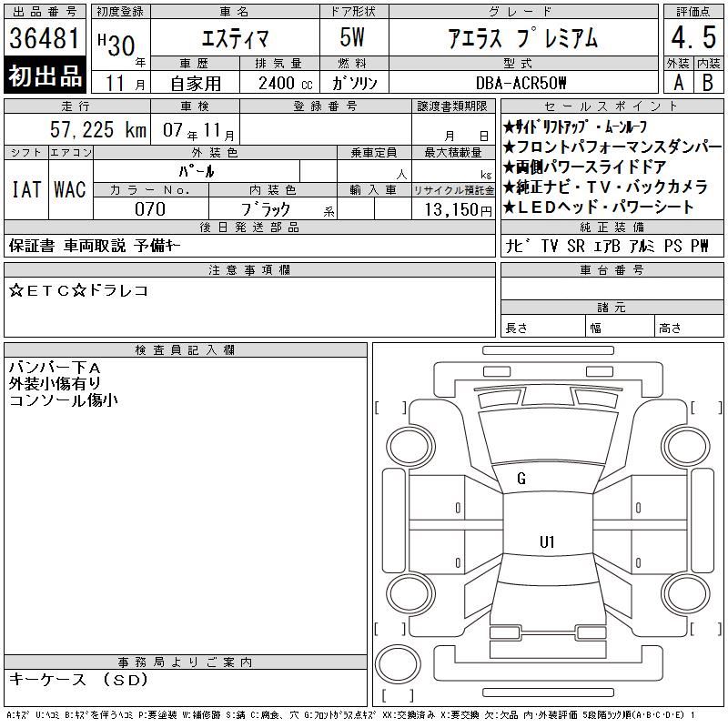Select the 高さ dimension field
The height and width of the screenshot is (728, 728).
coord(689,326)
